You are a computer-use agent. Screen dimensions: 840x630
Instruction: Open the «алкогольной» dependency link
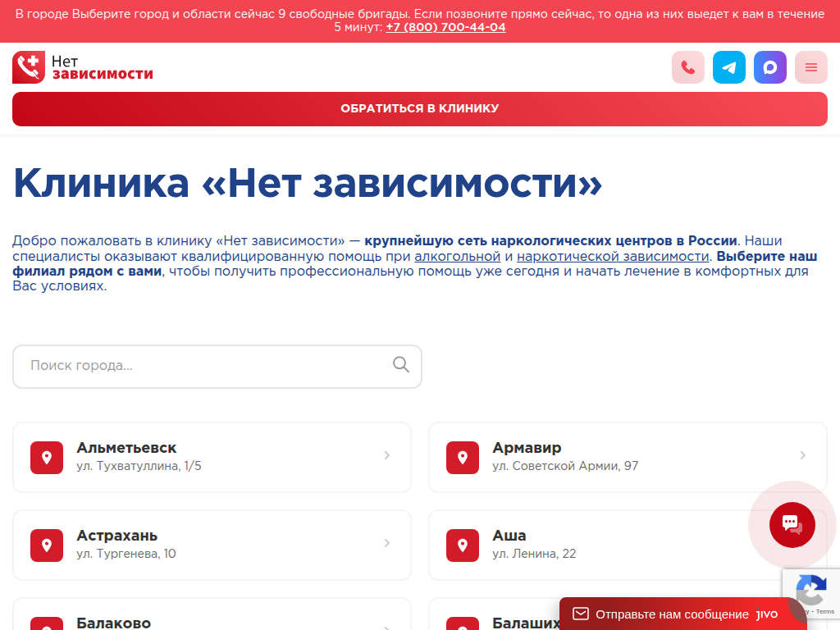(x=458, y=256)
